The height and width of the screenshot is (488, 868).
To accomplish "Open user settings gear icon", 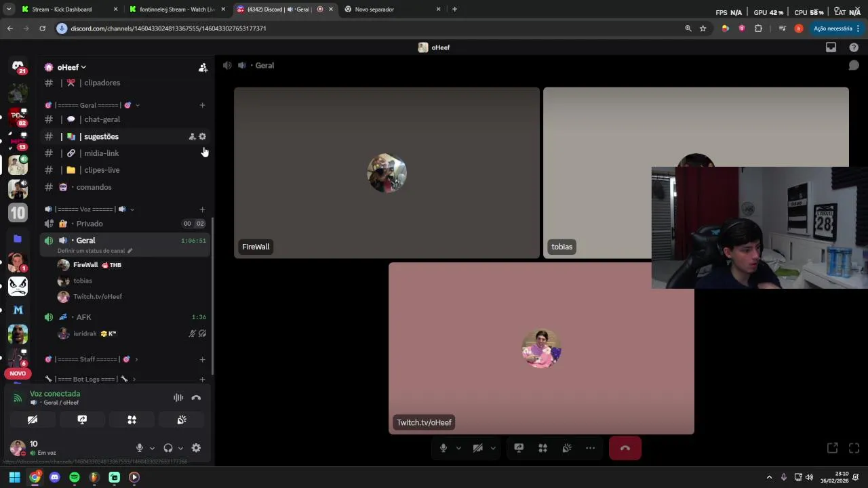I will [x=196, y=448].
